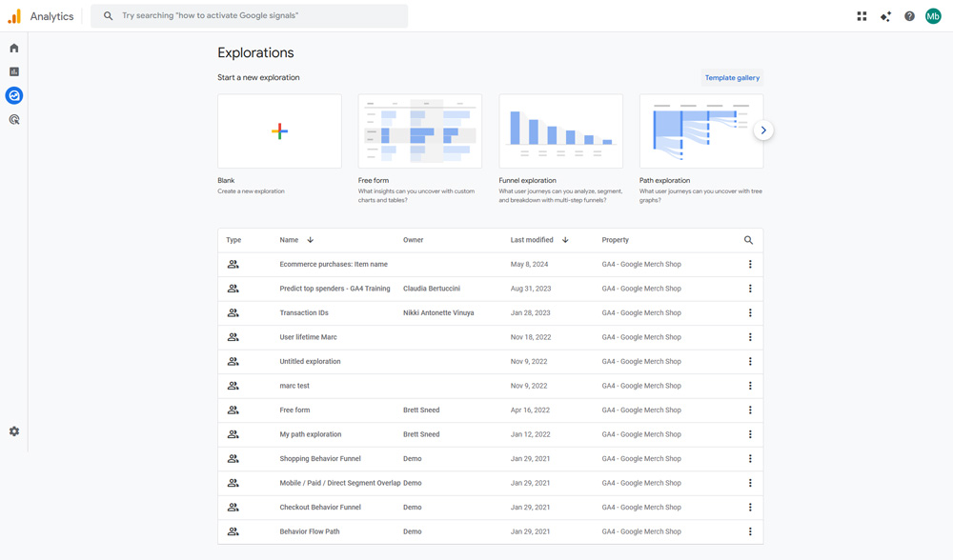Open more options for Behavior Flow Path row
The height and width of the screenshot is (560, 953).
click(750, 531)
